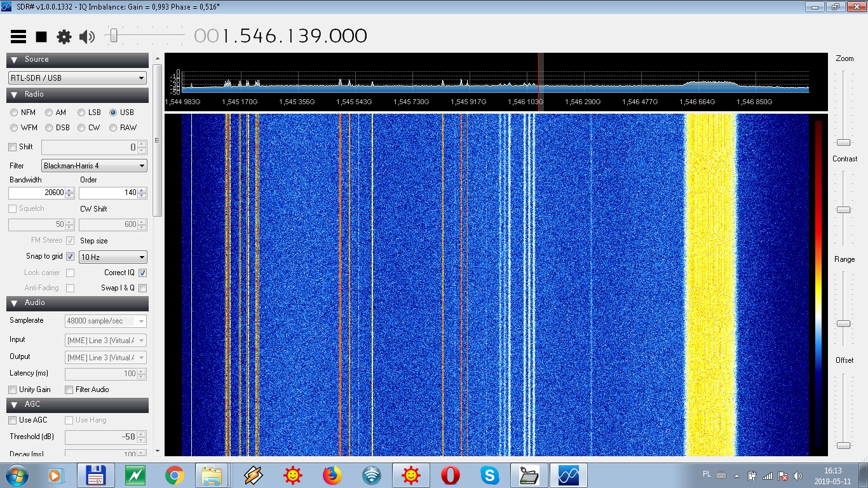Launch Firefox from taskbar

point(332,475)
